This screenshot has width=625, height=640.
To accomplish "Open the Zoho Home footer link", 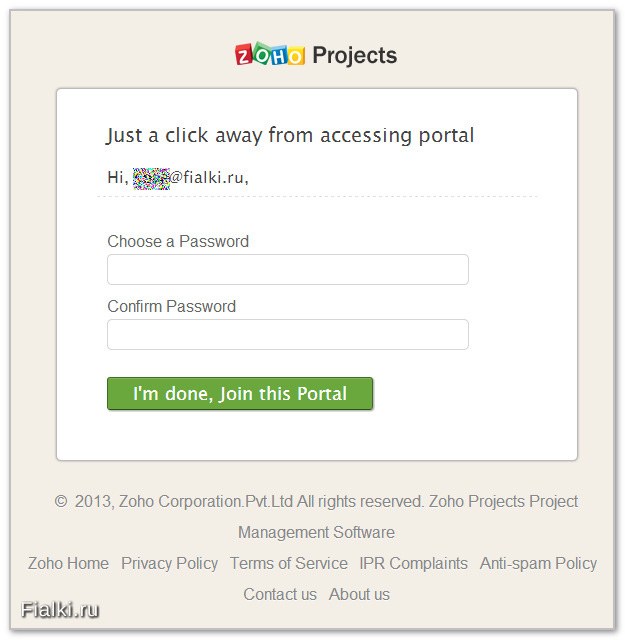I will pos(68,563).
